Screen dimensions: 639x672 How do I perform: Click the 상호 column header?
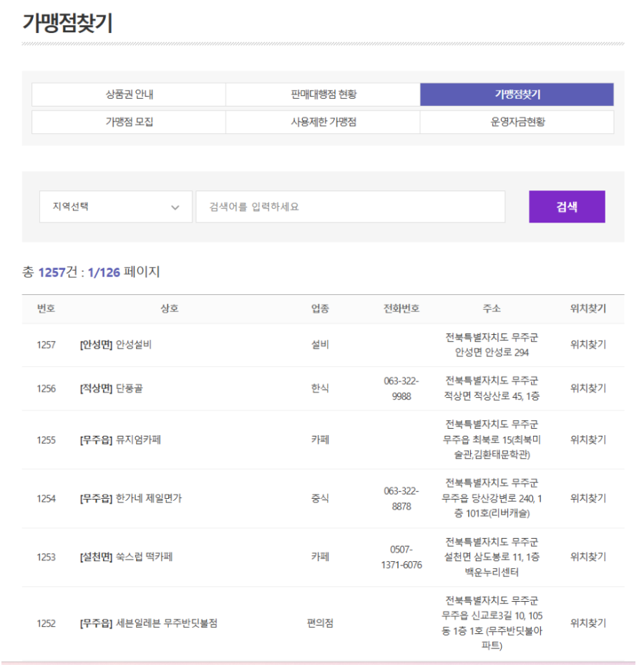169,309
